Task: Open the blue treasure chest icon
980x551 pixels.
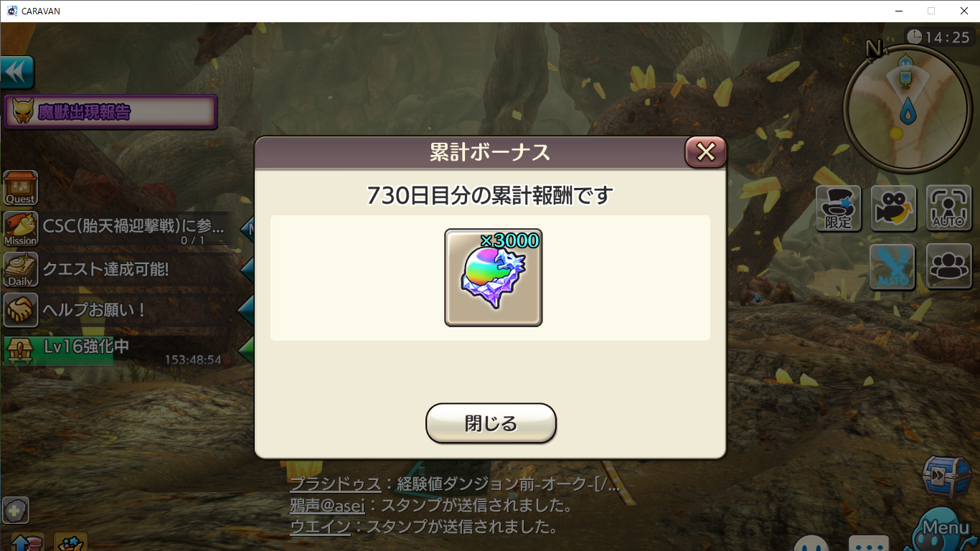Action: pos(943,476)
